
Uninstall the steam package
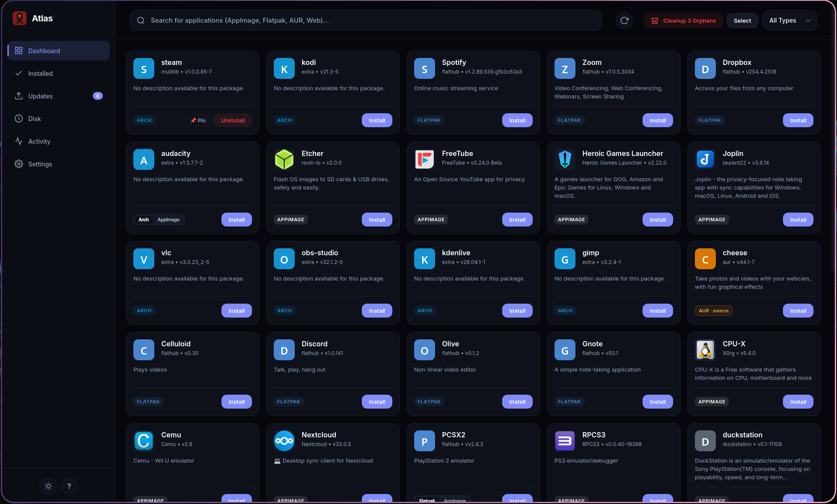[233, 120]
